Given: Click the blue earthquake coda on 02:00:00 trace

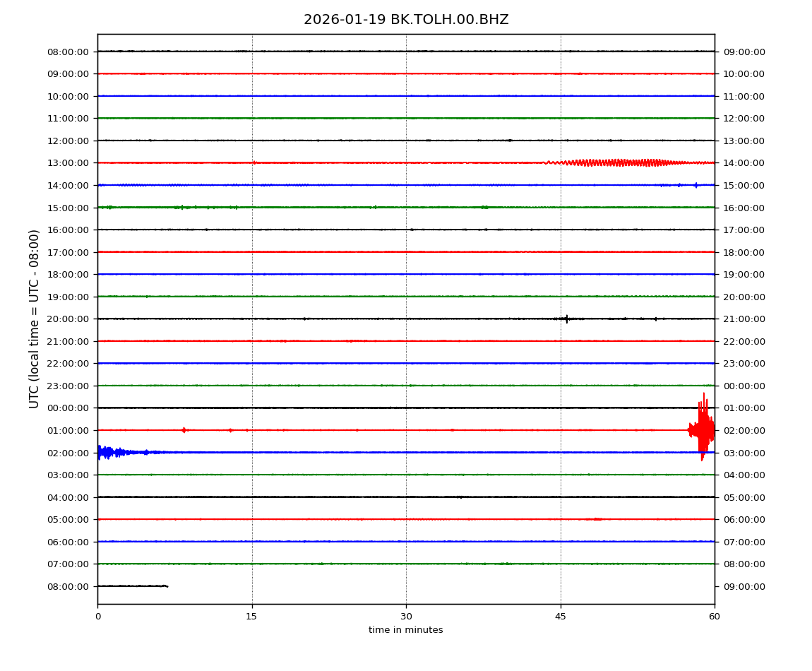Looking at the screenshot, I should pos(109,452).
